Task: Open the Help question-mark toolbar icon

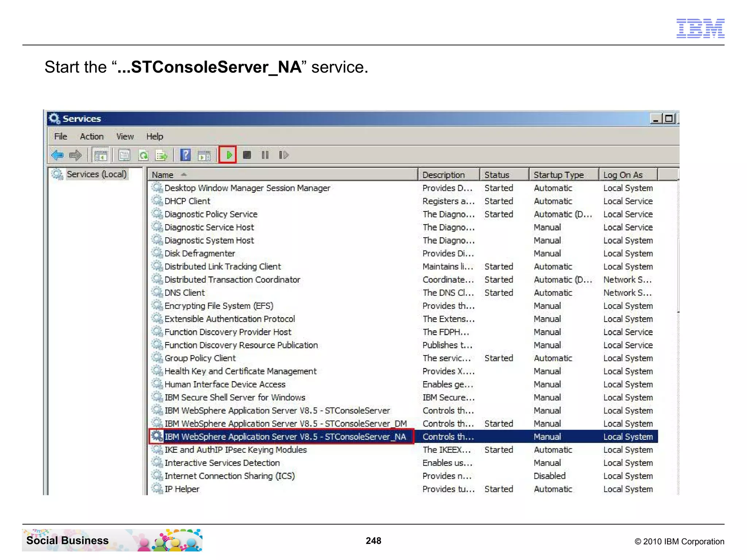Action: click(x=186, y=155)
